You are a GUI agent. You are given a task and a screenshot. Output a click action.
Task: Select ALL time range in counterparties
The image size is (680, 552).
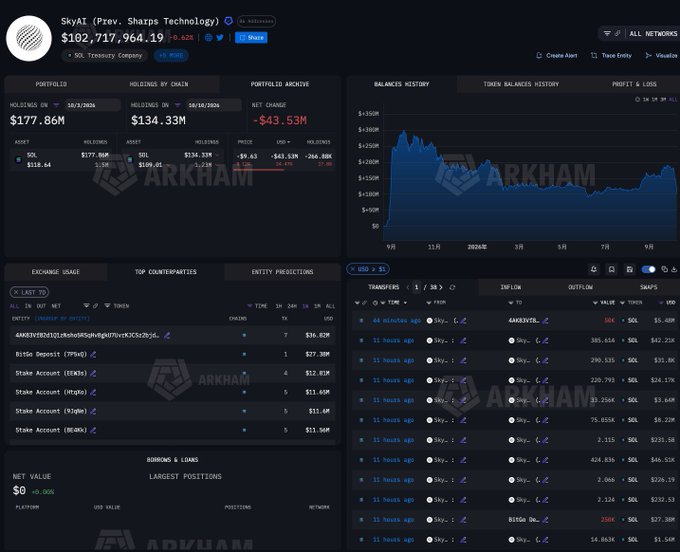[330, 306]
